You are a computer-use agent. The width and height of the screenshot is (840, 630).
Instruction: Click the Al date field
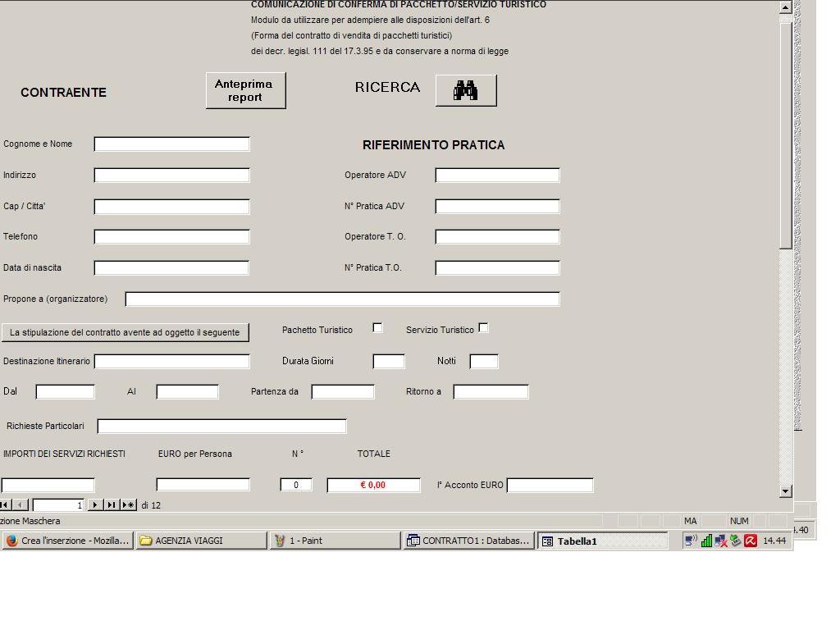(x=188, y=392)
